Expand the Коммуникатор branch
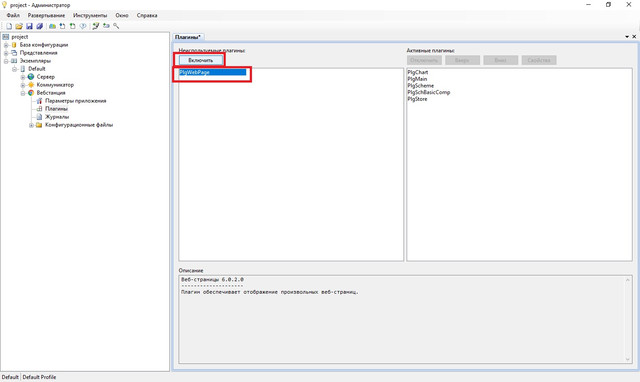The width and height of the screenshot is (640, 382). pyautogui.click(x=23, y=85)
